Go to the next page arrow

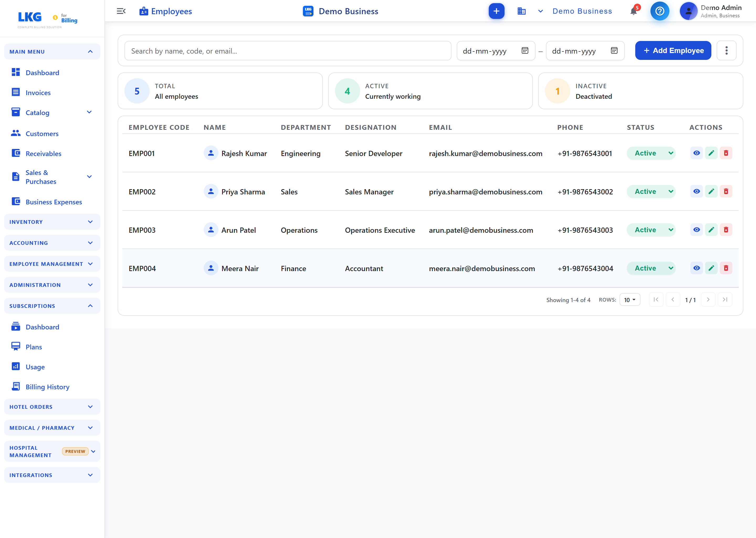pos(708,299)
